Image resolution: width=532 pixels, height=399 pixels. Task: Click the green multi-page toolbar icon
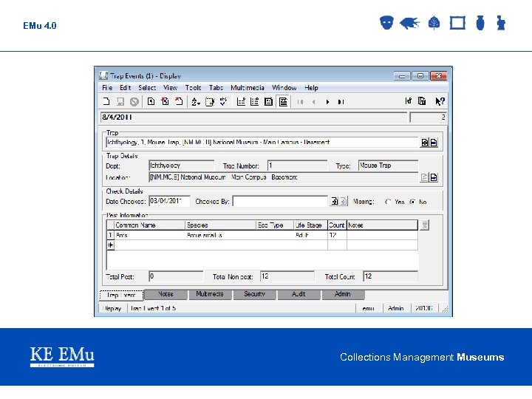pyautogui.click(x=422, y=101)
